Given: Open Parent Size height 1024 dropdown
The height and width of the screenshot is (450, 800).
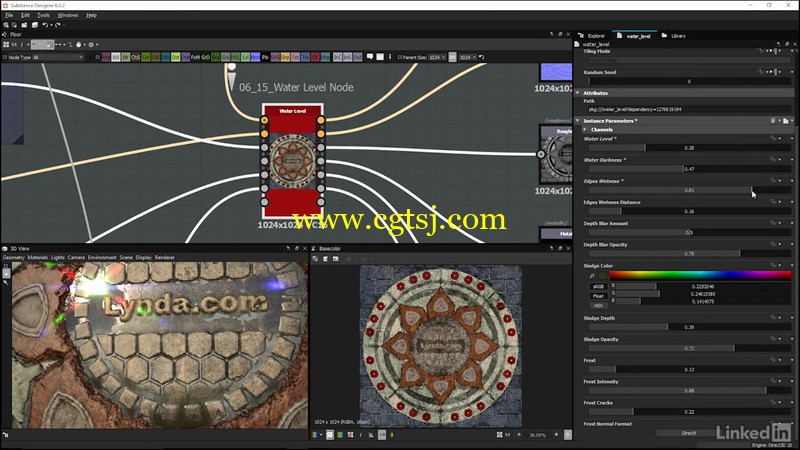Looking at the screenshot, I should 468,57.
